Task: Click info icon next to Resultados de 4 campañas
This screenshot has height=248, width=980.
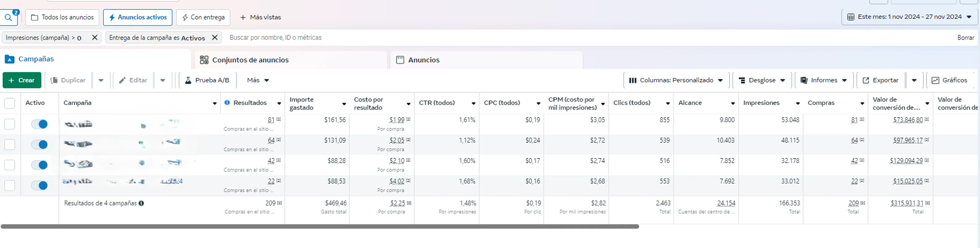Action: tap(141, 203)
